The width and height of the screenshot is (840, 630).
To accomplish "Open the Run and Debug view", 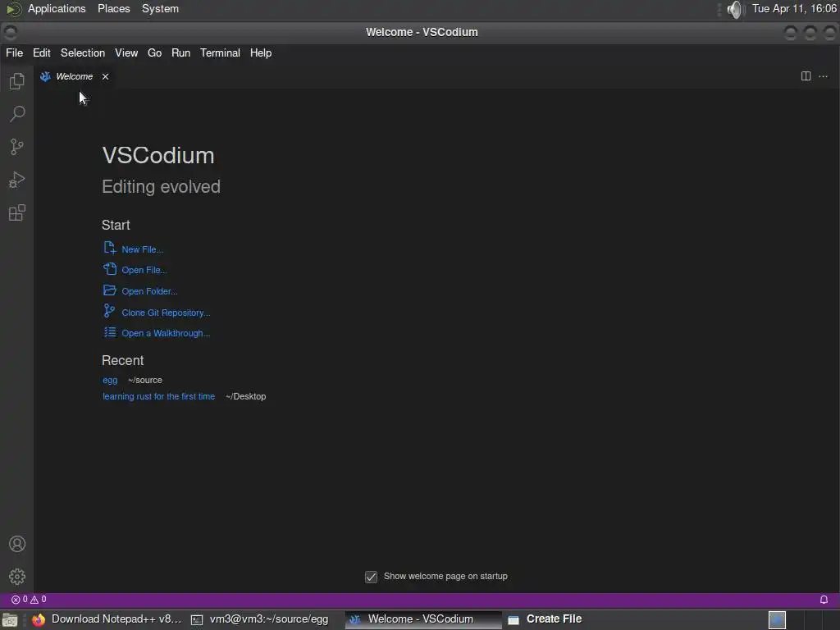I will [17, 180].
